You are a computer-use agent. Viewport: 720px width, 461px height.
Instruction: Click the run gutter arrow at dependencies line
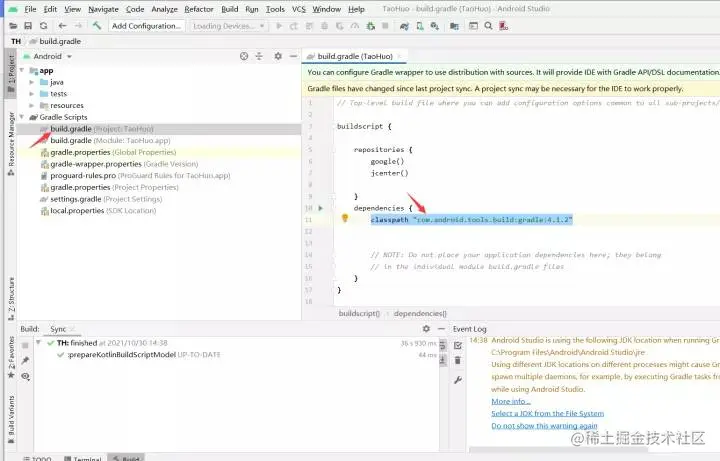click(321, 208)
